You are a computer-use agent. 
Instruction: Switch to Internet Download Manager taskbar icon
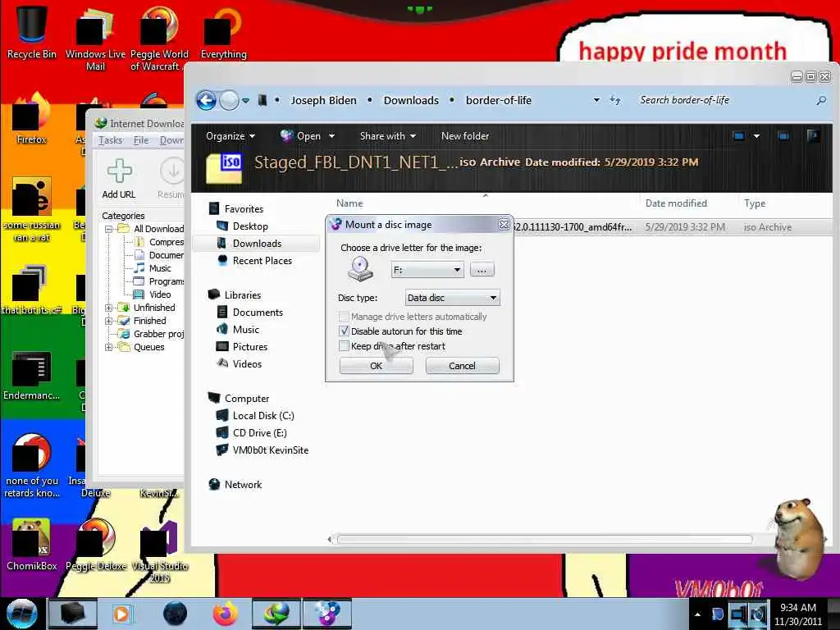pyautogui.click(x=276, y=614)
